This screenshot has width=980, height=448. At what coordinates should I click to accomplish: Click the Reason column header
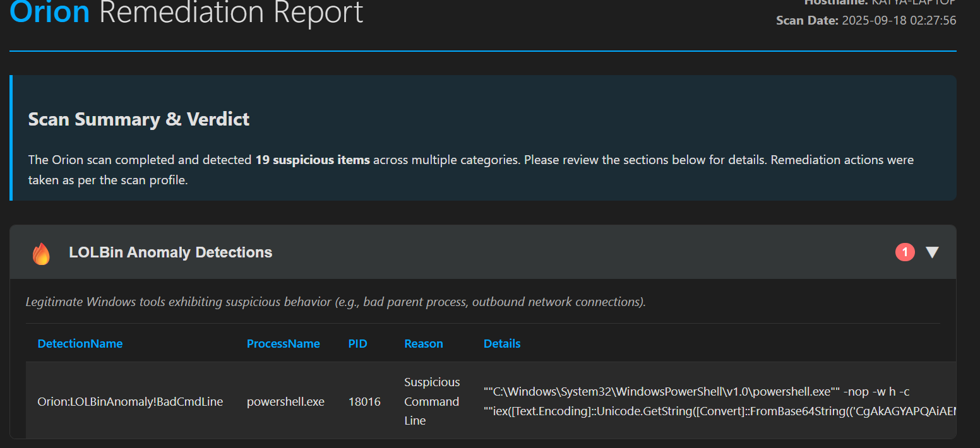[424, 344]
